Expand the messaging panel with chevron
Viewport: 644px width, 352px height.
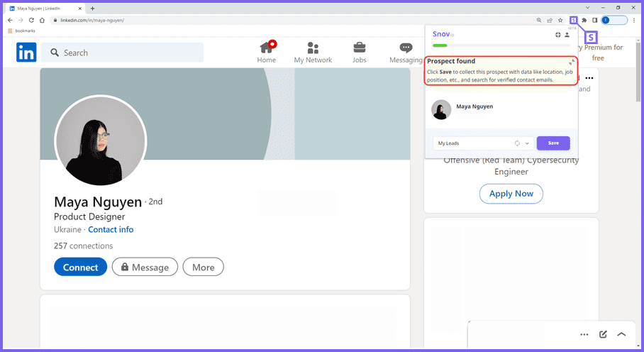(622, 334)
